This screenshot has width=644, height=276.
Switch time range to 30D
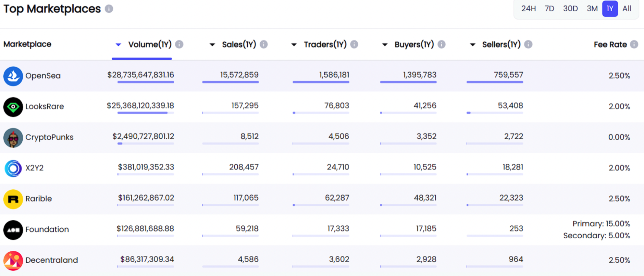570,9
